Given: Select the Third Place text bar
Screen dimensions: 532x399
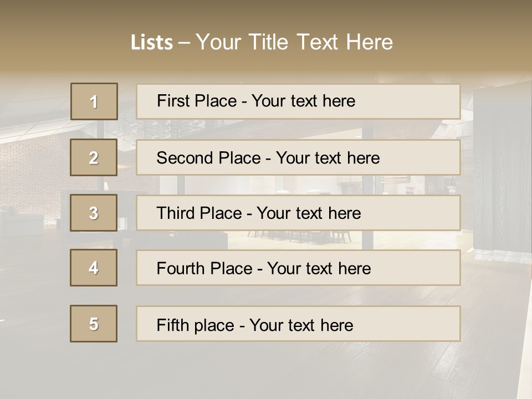Looking at the screenshot, I should 298,213.
